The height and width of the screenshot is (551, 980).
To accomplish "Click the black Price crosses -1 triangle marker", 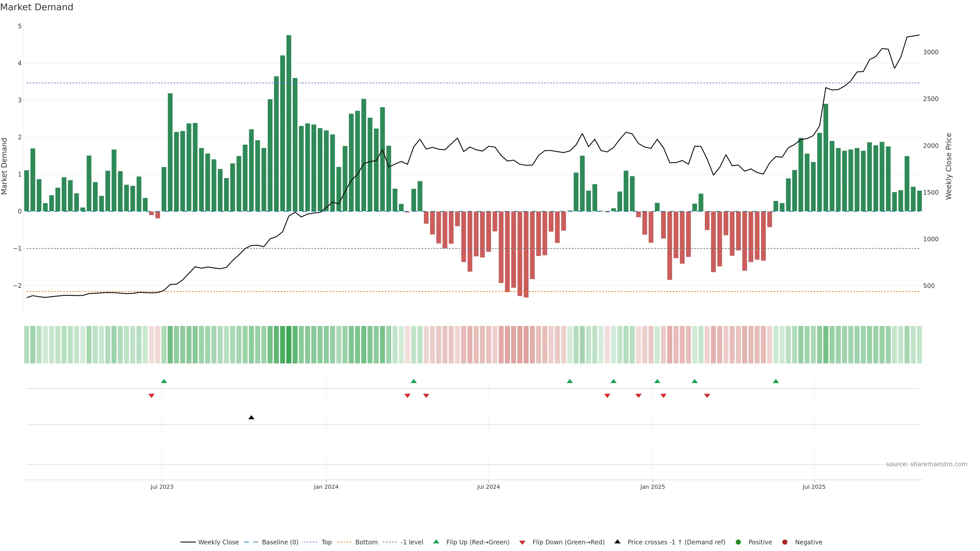I will pyautogui.click(x=251, y=418).
